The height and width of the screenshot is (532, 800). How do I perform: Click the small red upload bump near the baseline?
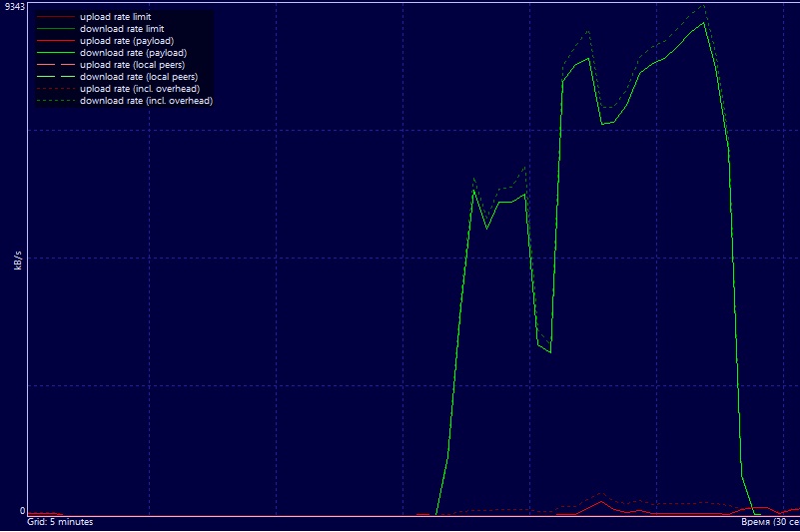pos(599,502)
